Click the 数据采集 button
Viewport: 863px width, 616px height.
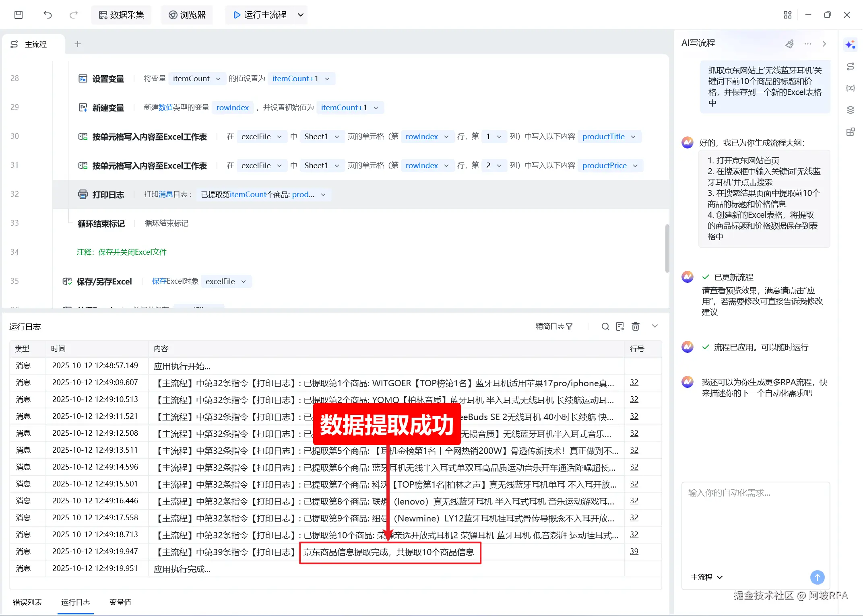[121, 15]
